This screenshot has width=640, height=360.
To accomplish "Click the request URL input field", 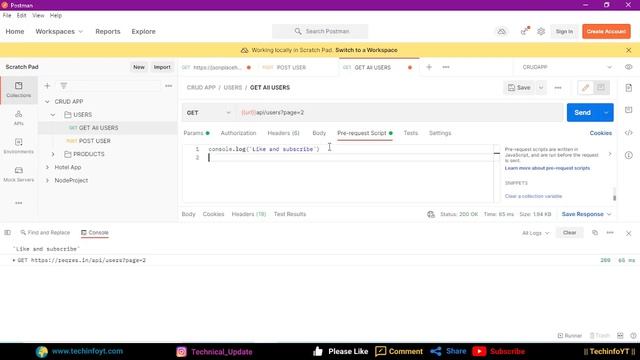I will point(399,113).
